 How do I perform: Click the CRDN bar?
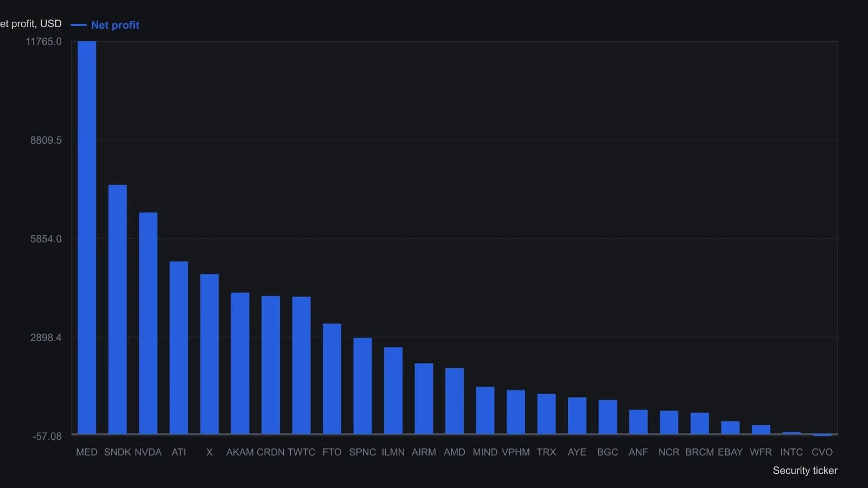tap(271, 365)
